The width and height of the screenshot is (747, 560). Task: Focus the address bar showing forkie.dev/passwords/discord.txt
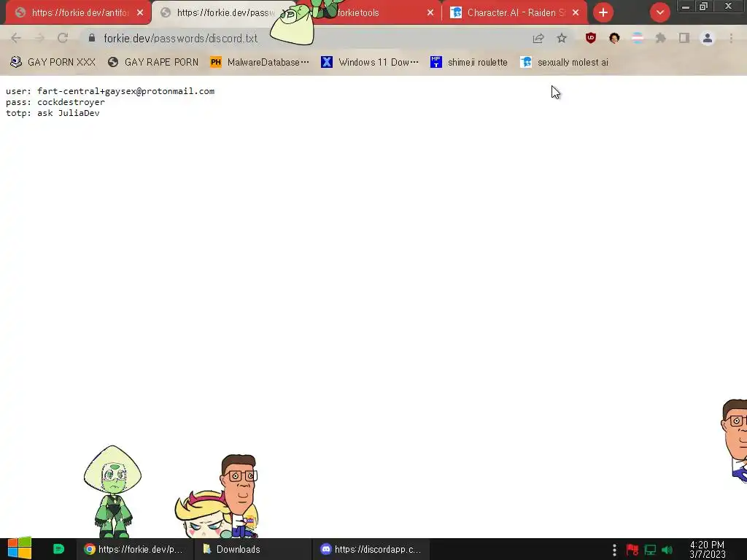click(x=305, y=38)
